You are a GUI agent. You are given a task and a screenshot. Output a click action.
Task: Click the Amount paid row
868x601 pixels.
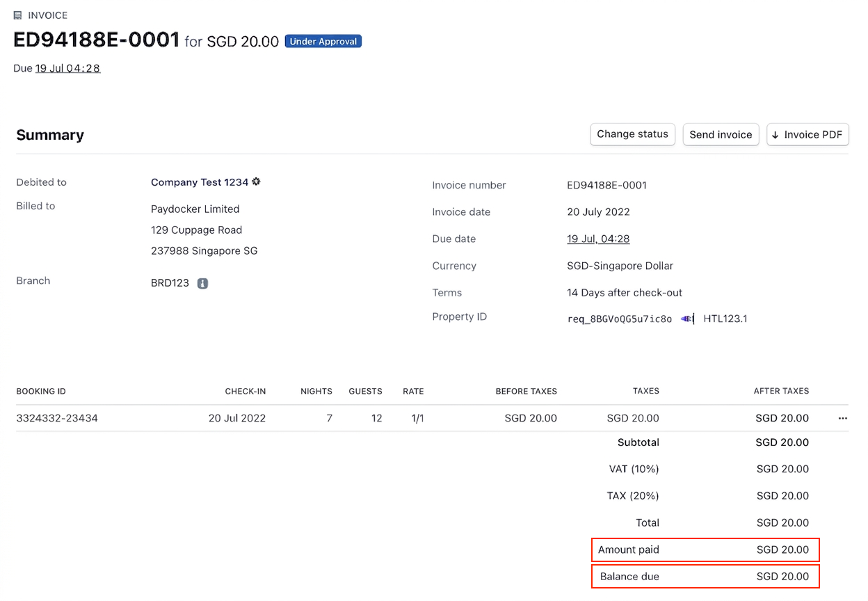[x=705, y=550]
